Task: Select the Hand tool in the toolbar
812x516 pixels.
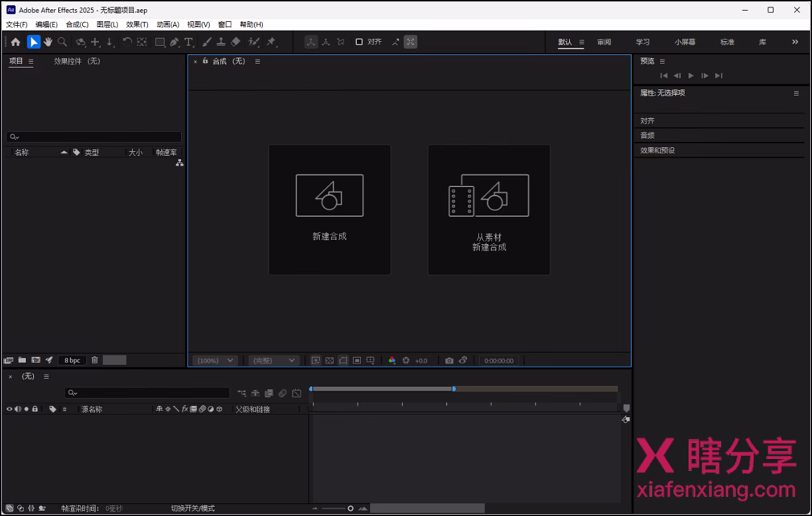Action: (x=48, y=42)
